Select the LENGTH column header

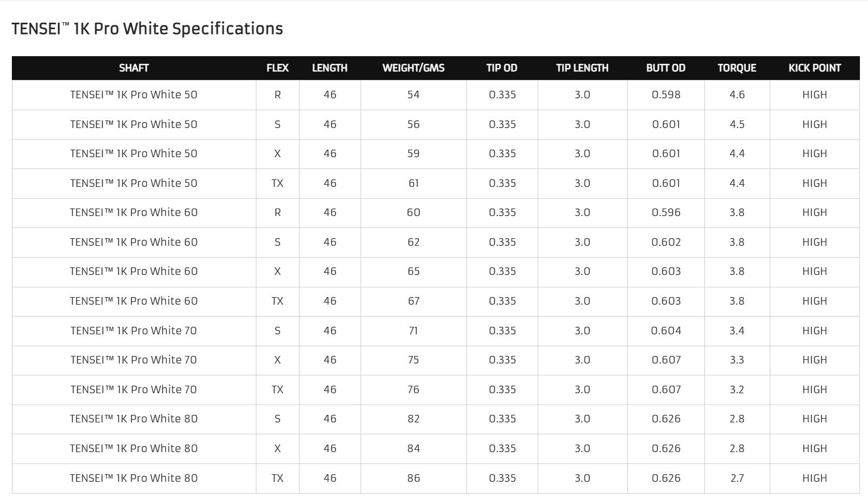tap(330, 68)
